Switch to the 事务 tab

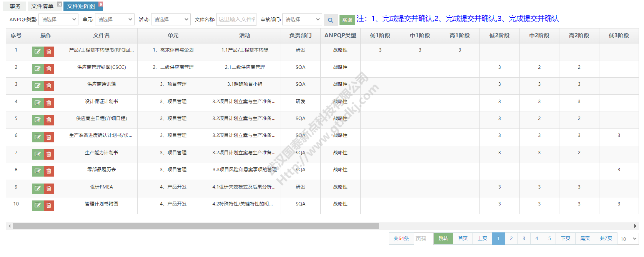click(x=15, y=6)
